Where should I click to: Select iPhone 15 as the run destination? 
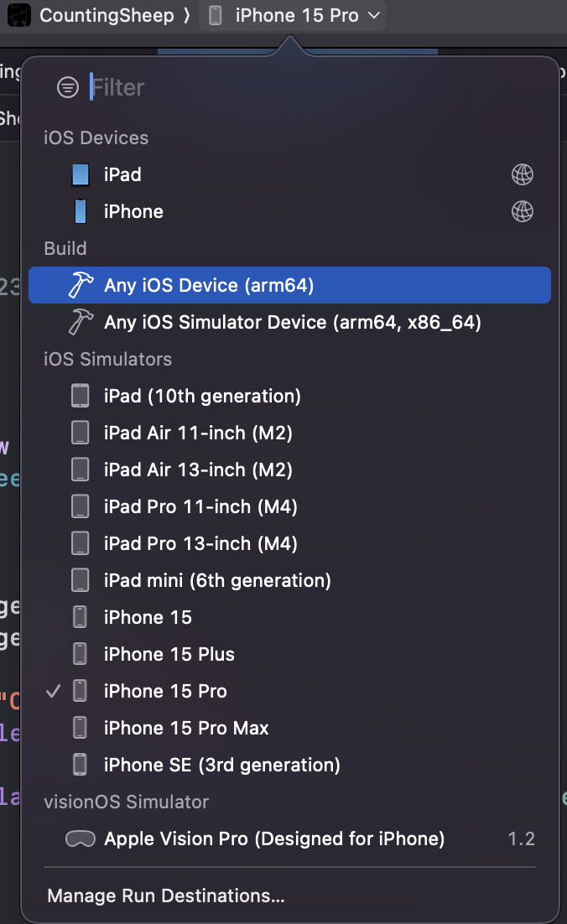tap(148, 617)
